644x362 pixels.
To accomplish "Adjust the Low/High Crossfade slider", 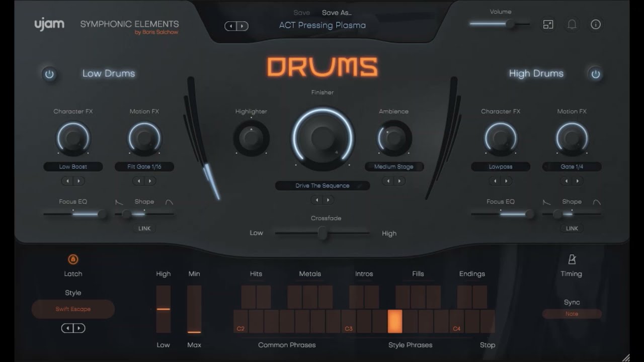I will point(323,233).
